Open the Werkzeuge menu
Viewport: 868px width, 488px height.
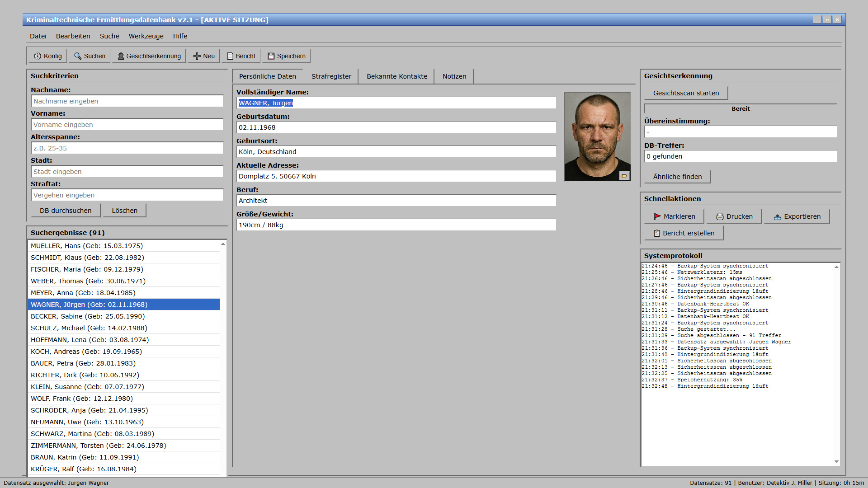pos(146,36)
